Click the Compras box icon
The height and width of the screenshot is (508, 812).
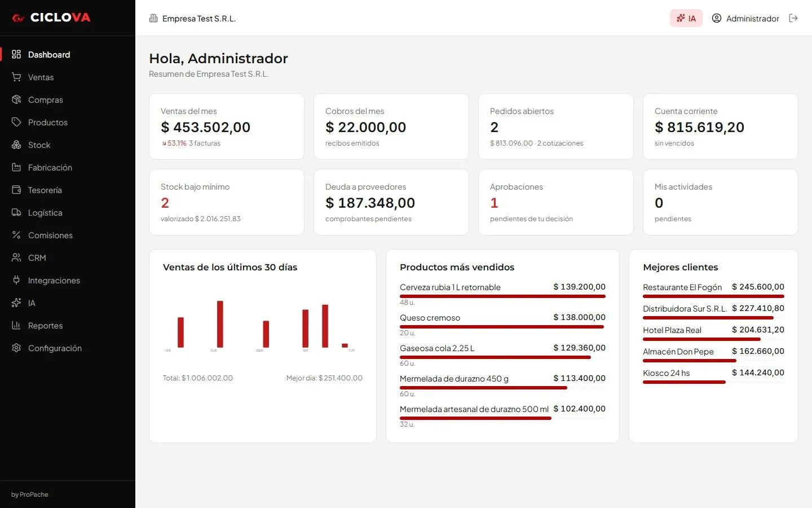[16, 99]
